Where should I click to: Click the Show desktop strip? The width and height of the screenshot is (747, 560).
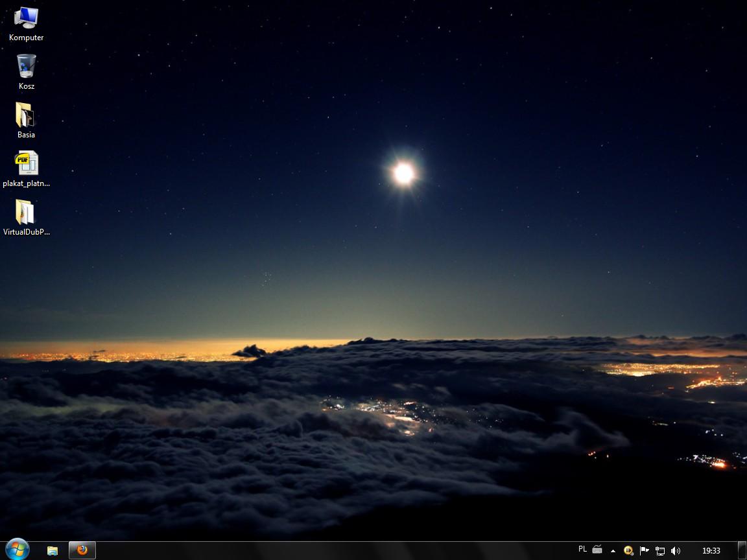742,550
